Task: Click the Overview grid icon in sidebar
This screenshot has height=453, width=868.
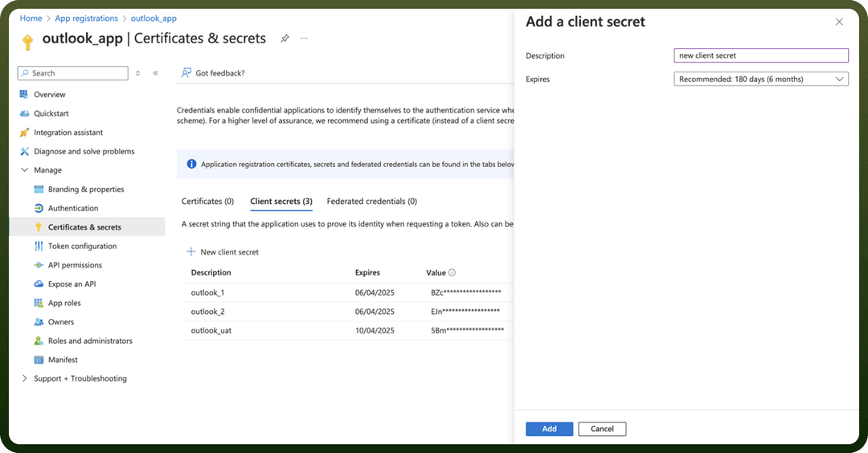Action: click(24, 95)
